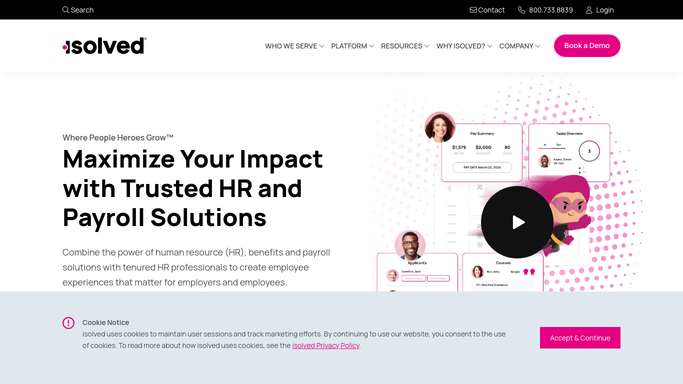This screenshot has height=384, width=683.
Task: Click the Applicants card in hero image
Action: 417,273
